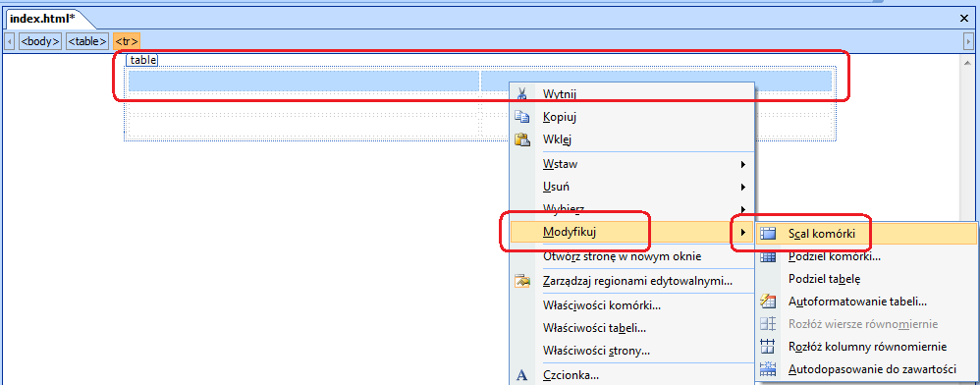Click the scissors Cut icon beside Wytnij
Viewport: 980px width, 385px height.
click(521, 93)
